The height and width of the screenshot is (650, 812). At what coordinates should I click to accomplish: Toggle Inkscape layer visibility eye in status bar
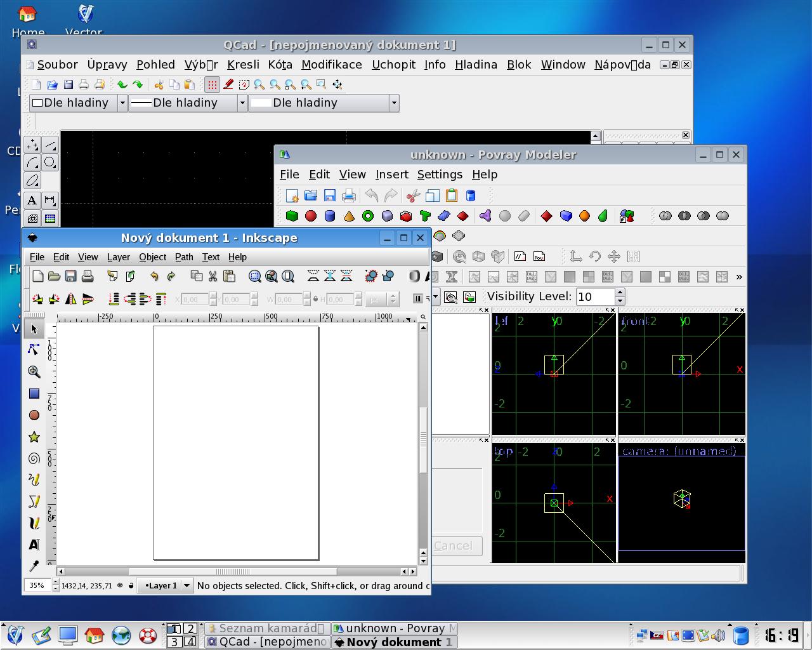pos(120,585)
